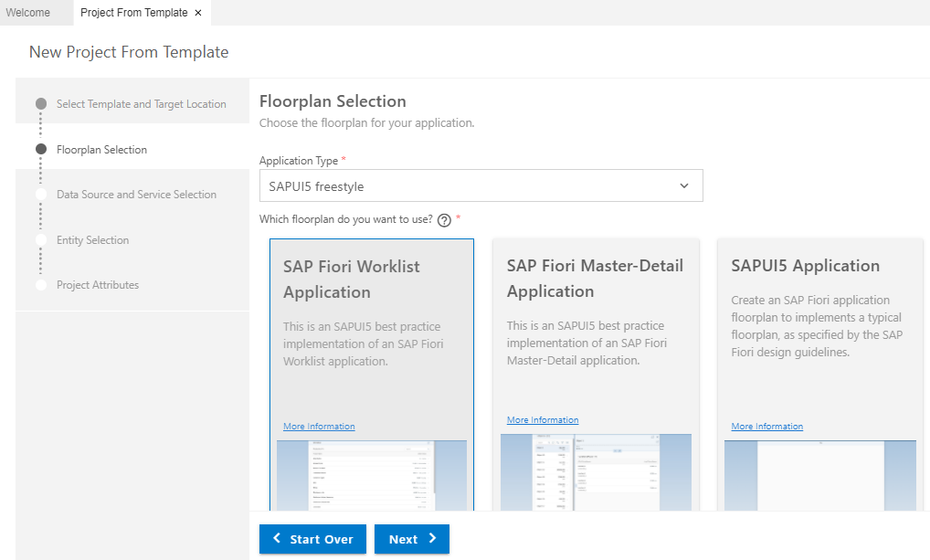The height and width of the screenshot is (560, 930).
Task: Click the Entity Selection step circle
Action: 41,239
